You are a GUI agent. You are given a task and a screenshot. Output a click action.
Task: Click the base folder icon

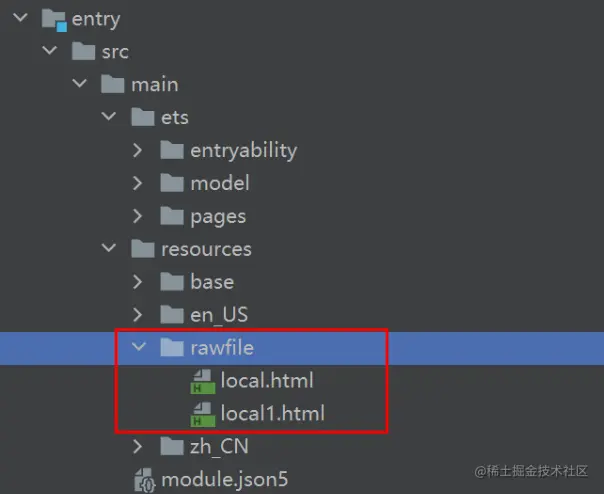click(x=172, y=282)
